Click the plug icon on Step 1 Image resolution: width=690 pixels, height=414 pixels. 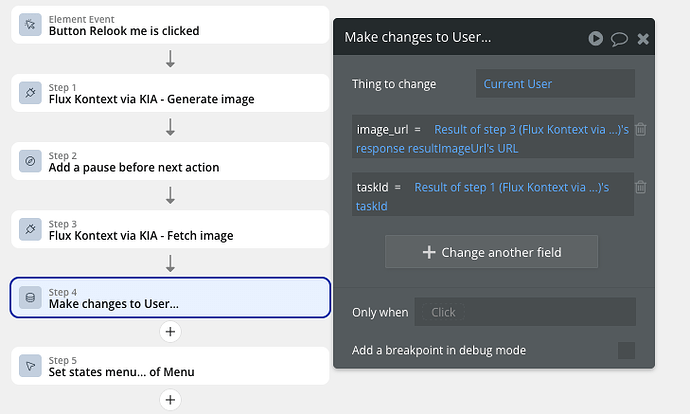tap(30, 93)
